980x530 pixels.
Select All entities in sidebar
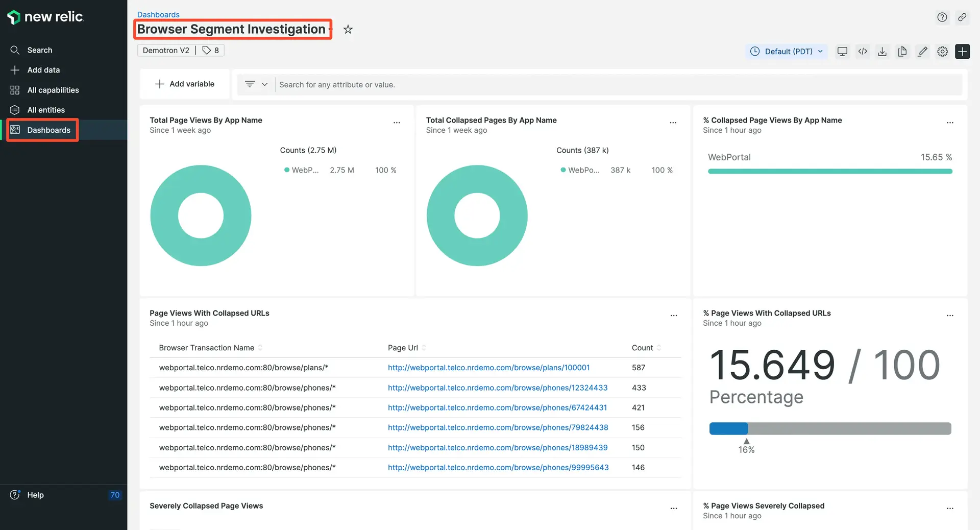(x=46, y=110)
